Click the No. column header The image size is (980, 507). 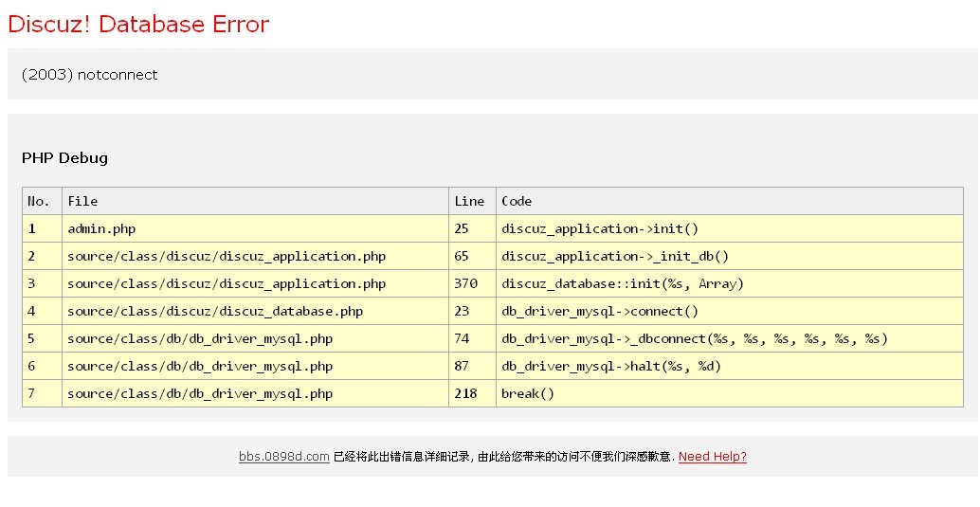click(42, 201)
